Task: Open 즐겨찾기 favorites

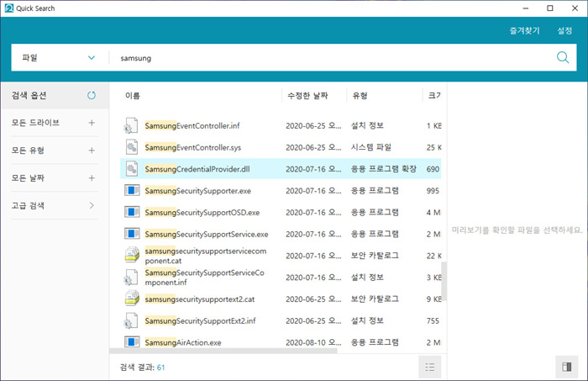Action: coord(524,30)
